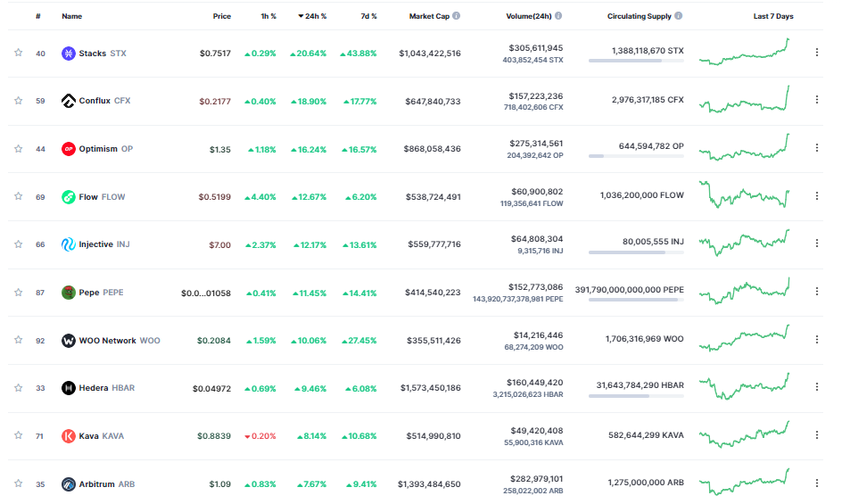
Task: Click the Market Cap info icon
Action: pyautogui.click(x=457, y=16)
